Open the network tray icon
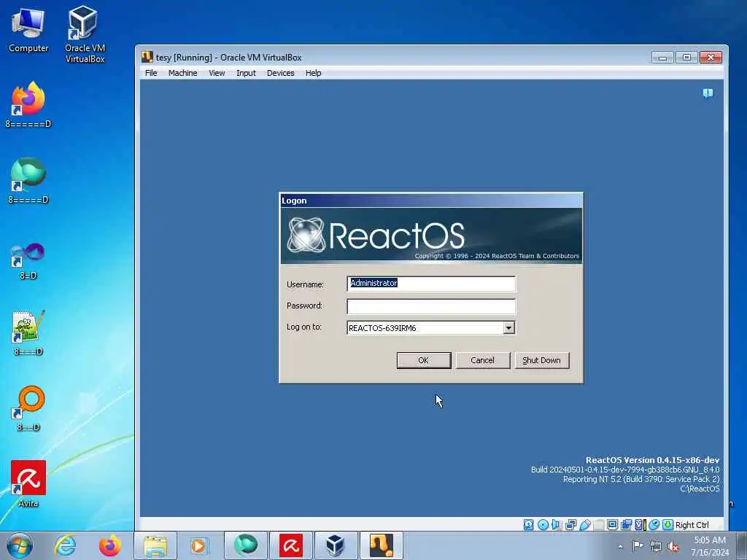This screenshot has height=560, width=747. [x=656, y=547]
